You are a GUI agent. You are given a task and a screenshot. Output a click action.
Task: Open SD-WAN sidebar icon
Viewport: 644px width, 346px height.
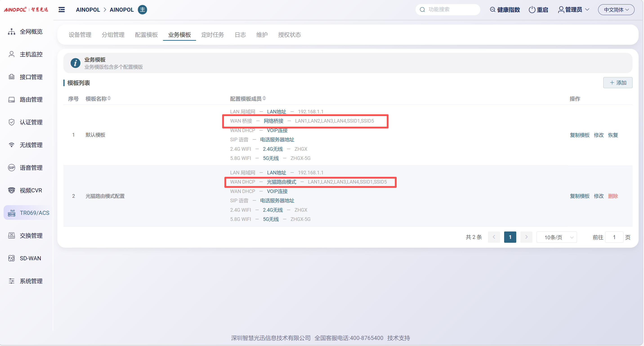[x=11, y=258]
